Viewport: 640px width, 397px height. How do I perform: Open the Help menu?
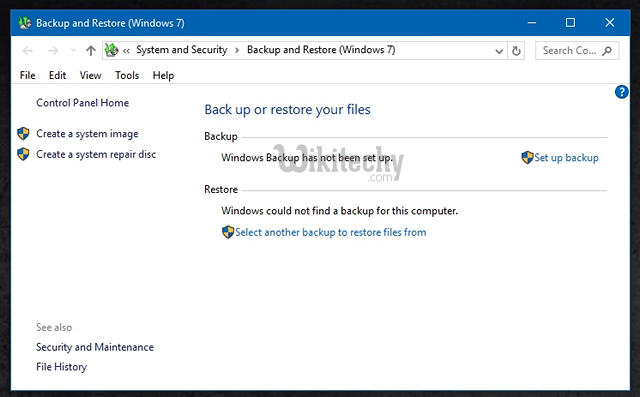tap(163, 75)
